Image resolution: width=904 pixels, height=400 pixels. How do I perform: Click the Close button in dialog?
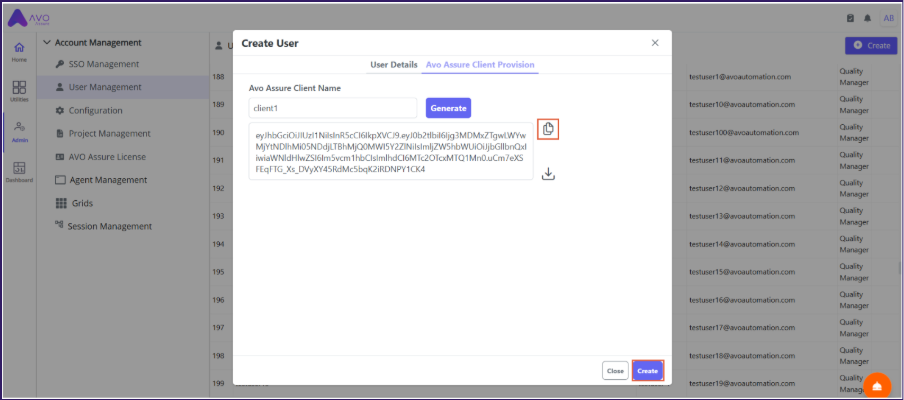[x=615, y=371]
